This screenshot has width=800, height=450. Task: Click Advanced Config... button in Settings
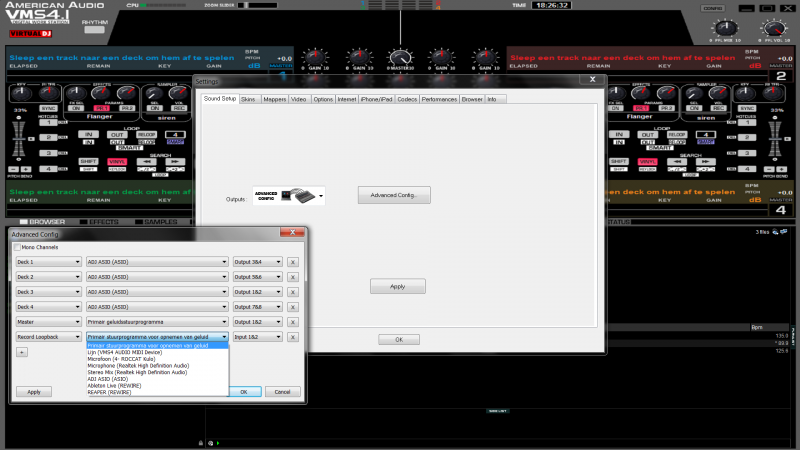click(x=394, y=195)
